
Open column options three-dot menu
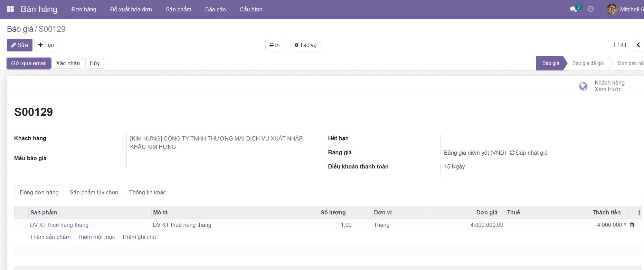click(x=639, y=213)
